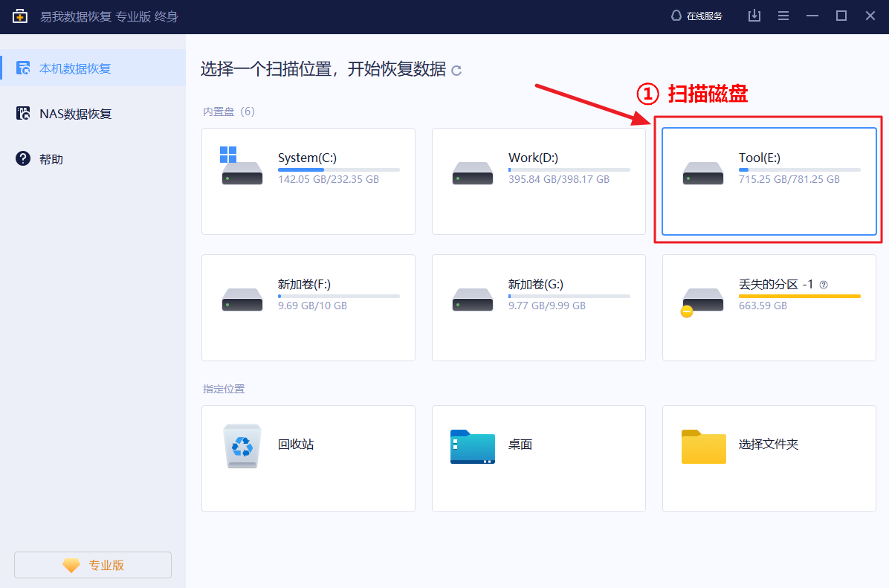Viewport: 889px width, 588px height.
Task: Open 选择文件夹 to browse a folder
Action: 769,459
